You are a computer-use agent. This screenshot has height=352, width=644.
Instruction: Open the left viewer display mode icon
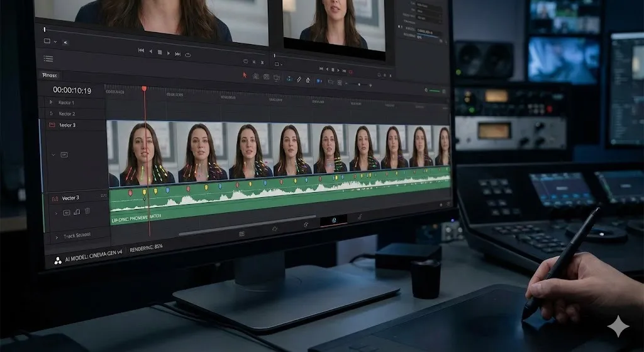tap(47, 41)
